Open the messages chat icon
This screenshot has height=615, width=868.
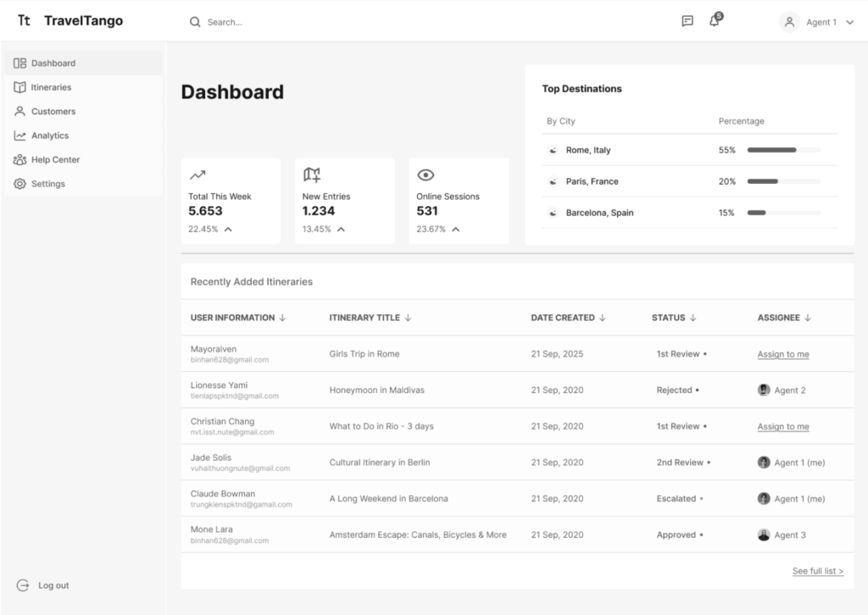tap(687, 22)
